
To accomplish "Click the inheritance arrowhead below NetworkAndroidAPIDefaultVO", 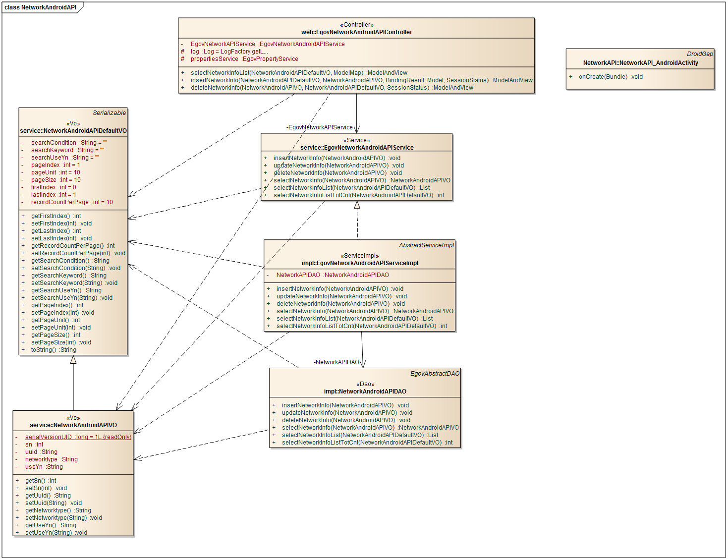I will (x=73, y=360).
